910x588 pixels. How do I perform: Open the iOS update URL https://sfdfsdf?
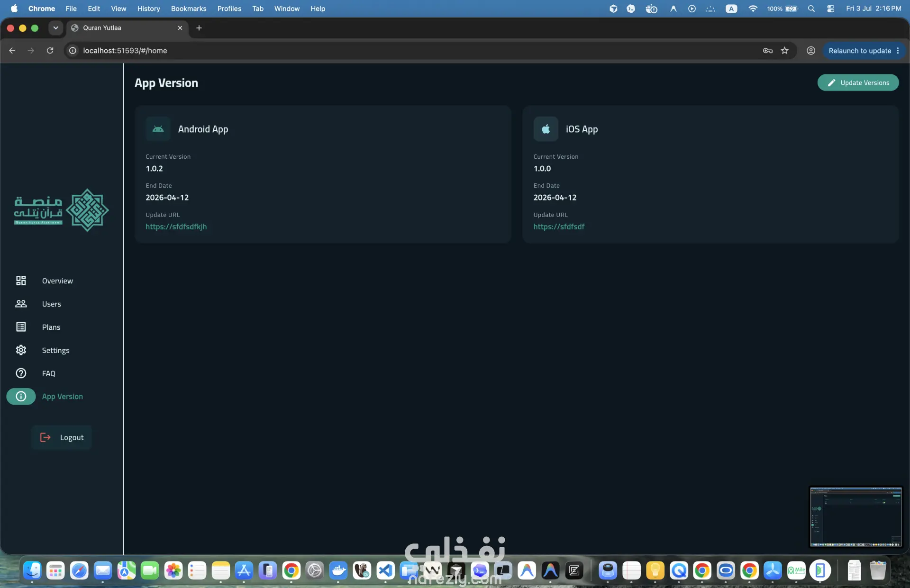click(x=559, y=227)
